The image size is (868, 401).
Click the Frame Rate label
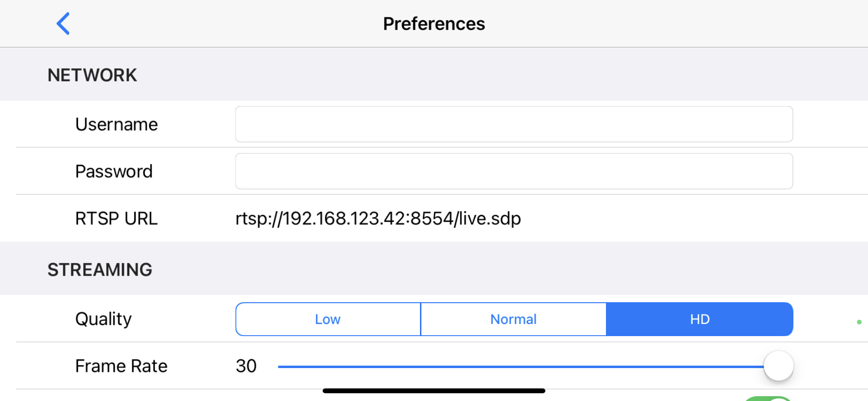[x=121, y=366]
